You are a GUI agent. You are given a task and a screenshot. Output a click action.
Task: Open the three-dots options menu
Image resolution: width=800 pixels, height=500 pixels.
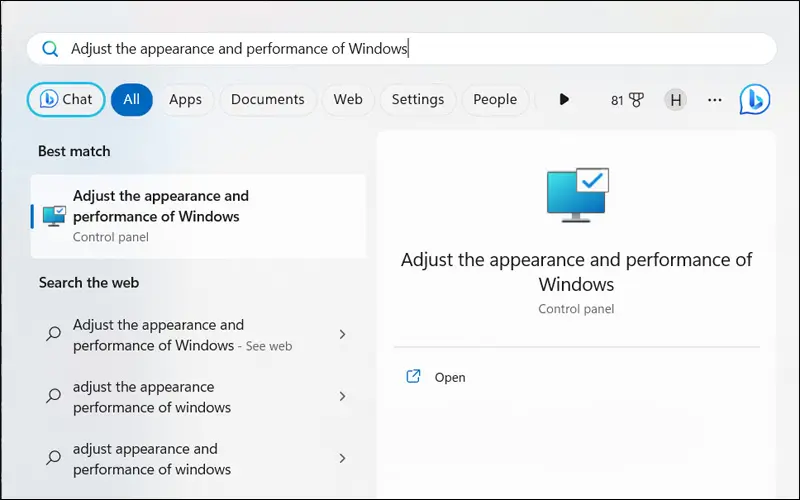tap(715, 100)
